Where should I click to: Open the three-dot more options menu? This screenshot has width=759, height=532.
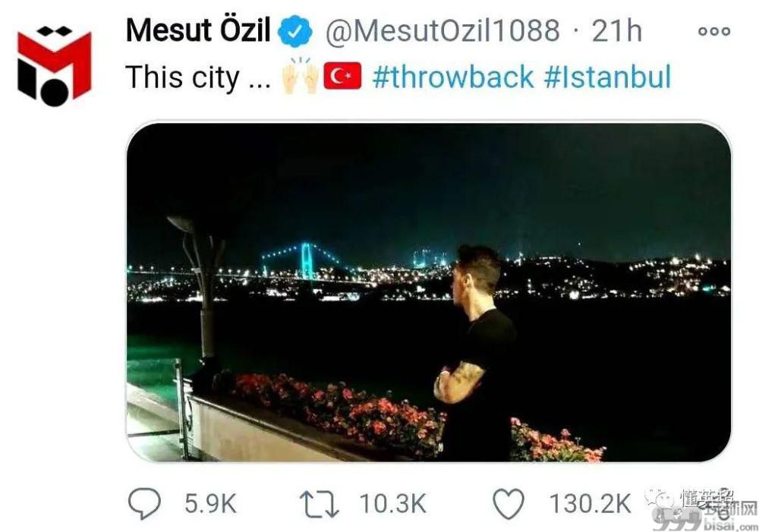point(714,31)
